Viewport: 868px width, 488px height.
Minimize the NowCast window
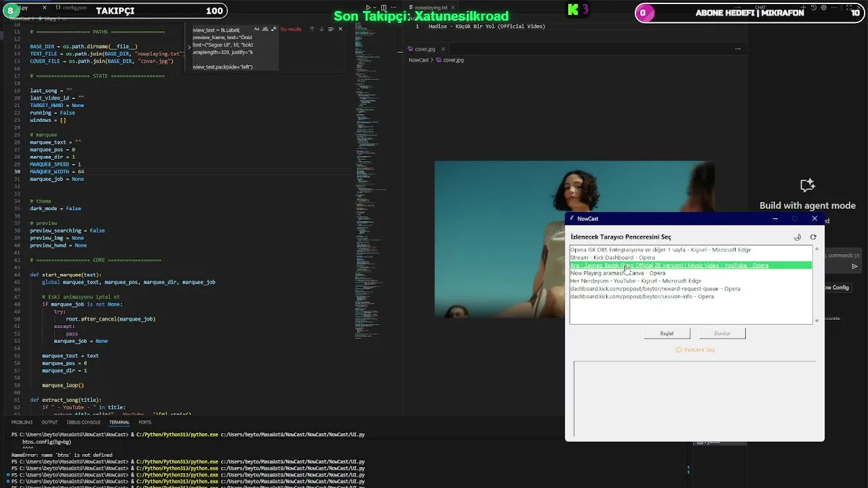(x=775, y=218)
